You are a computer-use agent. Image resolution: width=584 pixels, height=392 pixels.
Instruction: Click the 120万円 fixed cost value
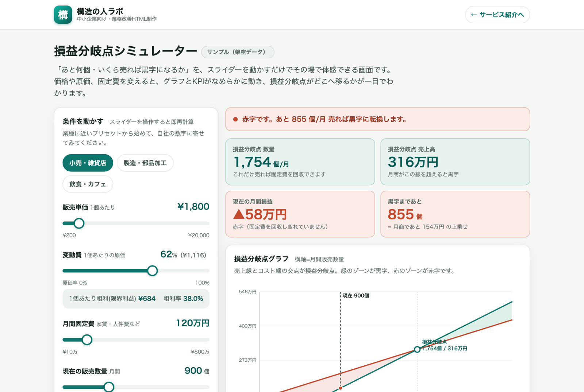click(x=192, y=323)
